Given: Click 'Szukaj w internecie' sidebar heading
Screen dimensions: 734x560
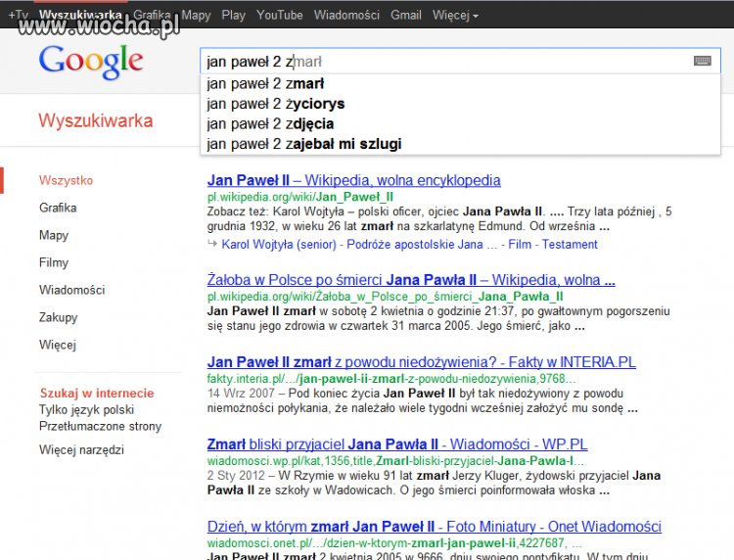Looking at the screenshot, I should (x=97, y=393).
